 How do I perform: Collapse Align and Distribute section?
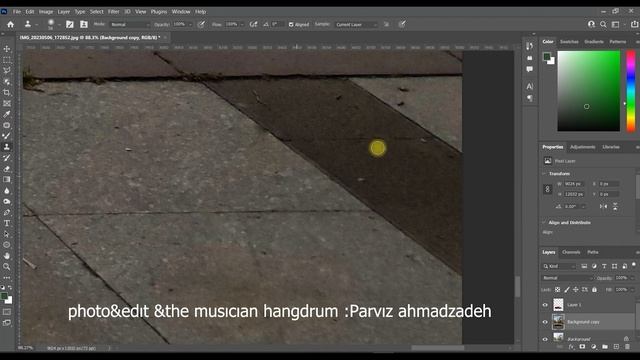(544, 223)
